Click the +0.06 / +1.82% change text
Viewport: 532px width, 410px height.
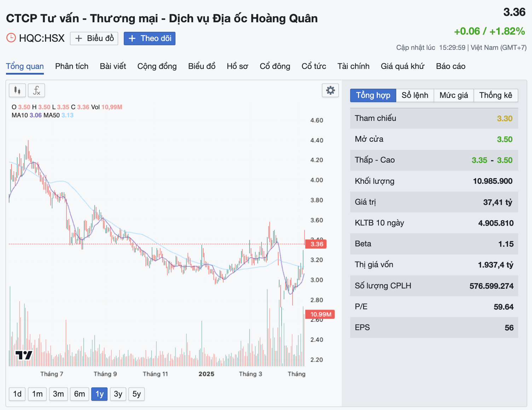[x=490, y=31]
